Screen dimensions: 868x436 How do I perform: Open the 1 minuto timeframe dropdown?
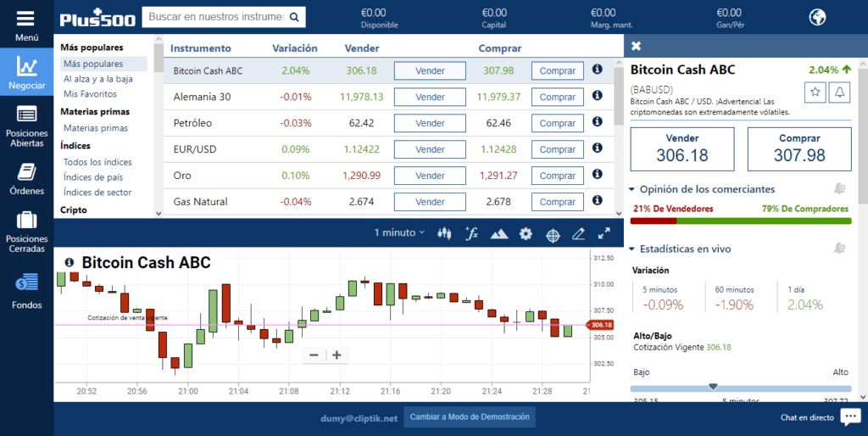pyautogui.click(x=399, y=232)
